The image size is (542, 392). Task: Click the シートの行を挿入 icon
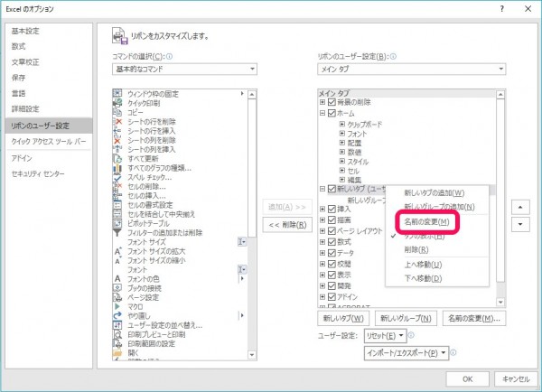point(117,131)
